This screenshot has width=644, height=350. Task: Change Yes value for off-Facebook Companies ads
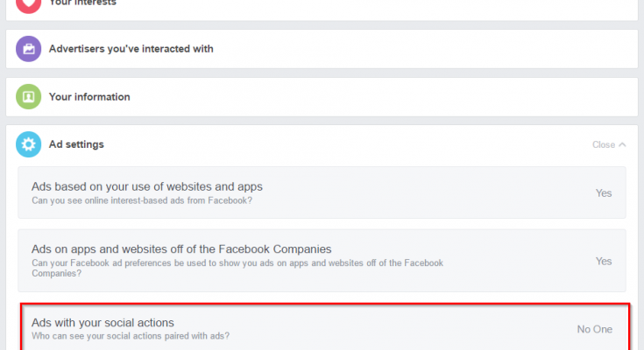point(604,261)
